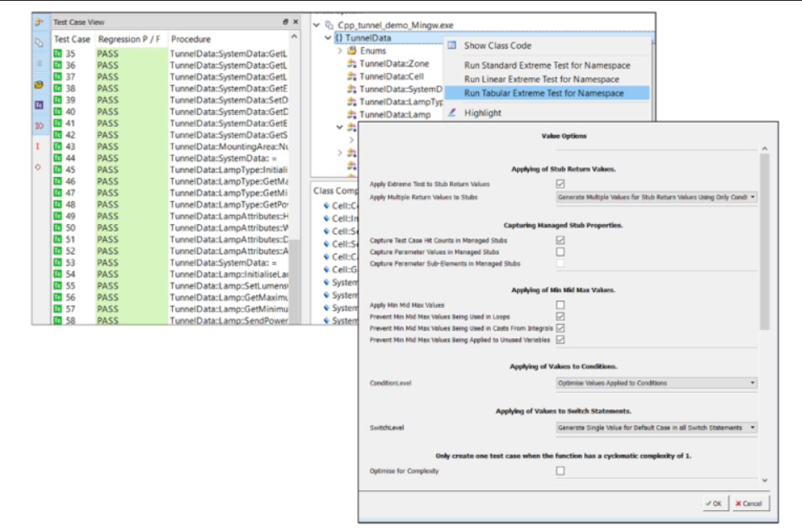Screen dimensions: 802x532
Task: Select test case 54 Lamp::InitialiseLa row
Action: (x=171, y=274)
